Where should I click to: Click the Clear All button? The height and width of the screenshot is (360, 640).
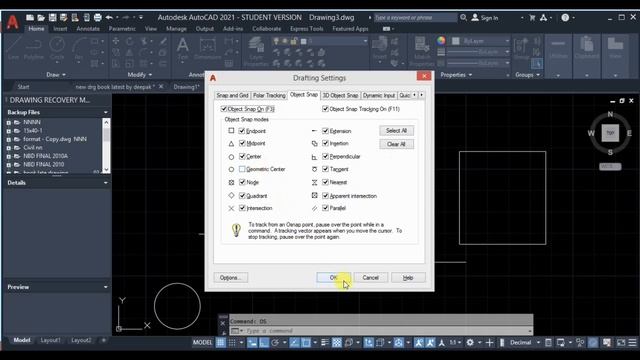pos(396,144)
